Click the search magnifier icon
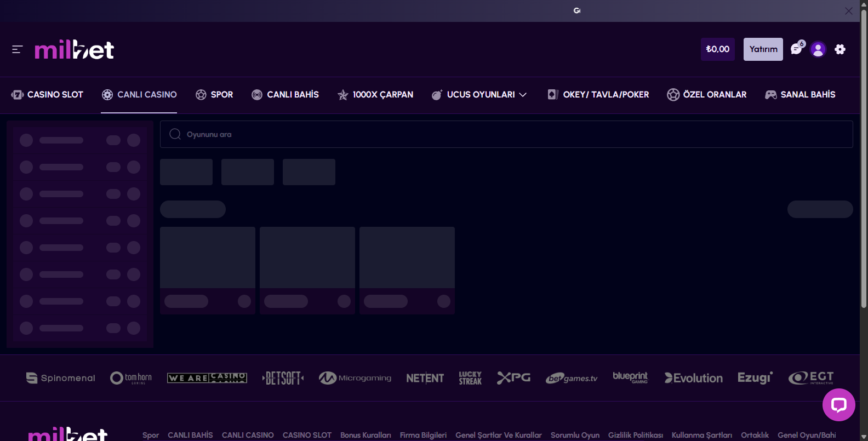The image size is (868, 441). pyautogui.click(x=175, y=134)
